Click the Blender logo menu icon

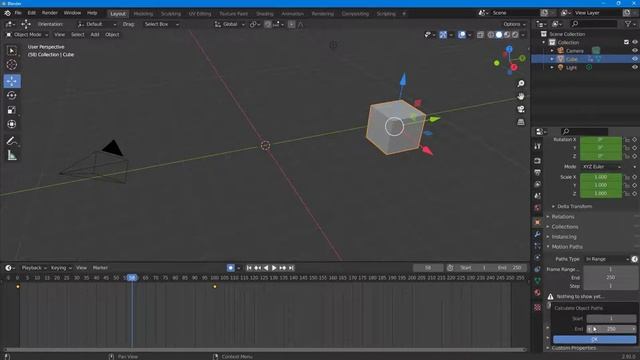[7, 13]
